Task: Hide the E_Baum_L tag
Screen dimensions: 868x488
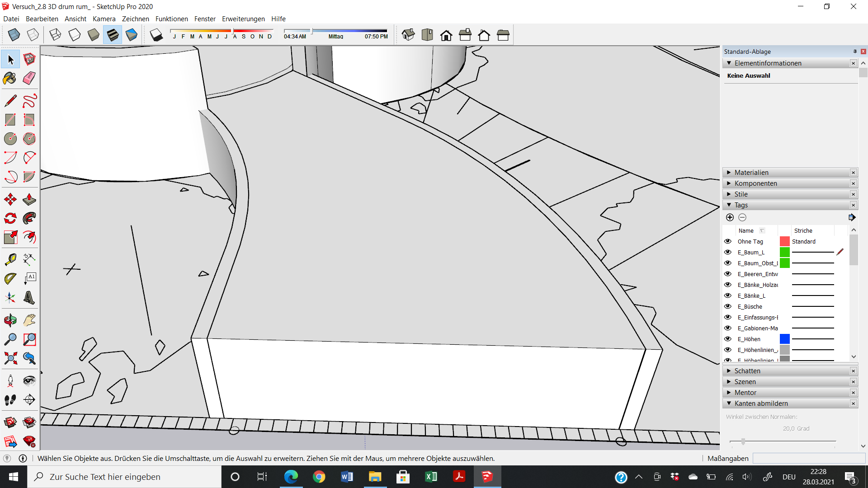Action: 728,252
